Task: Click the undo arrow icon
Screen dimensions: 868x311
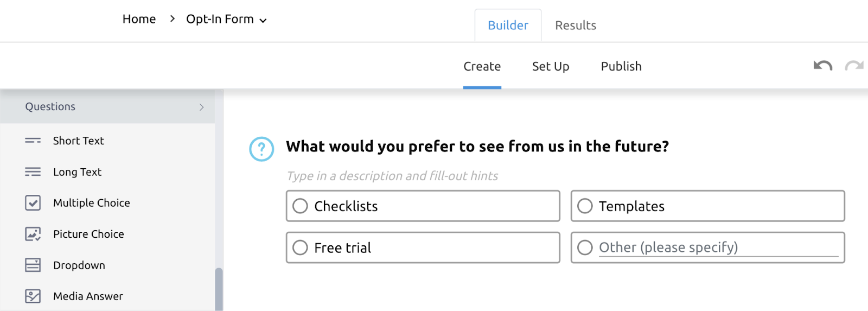Action: click(822, 66)
